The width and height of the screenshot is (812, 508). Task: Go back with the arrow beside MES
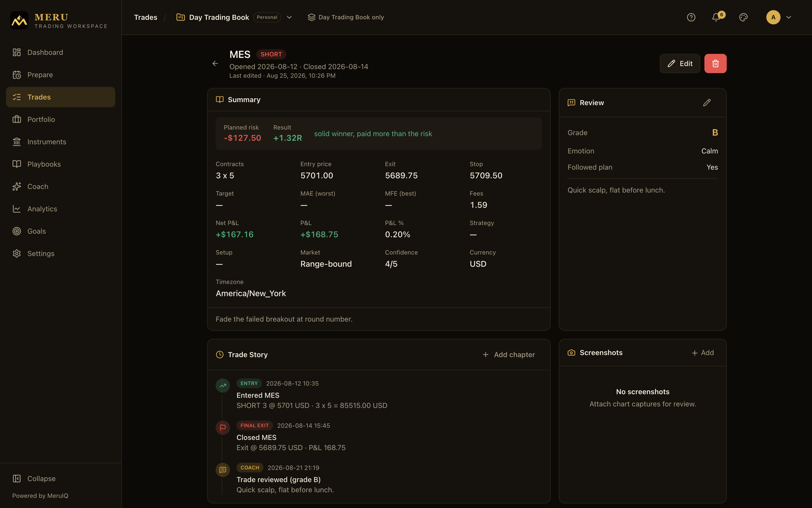tap(215, 63)
